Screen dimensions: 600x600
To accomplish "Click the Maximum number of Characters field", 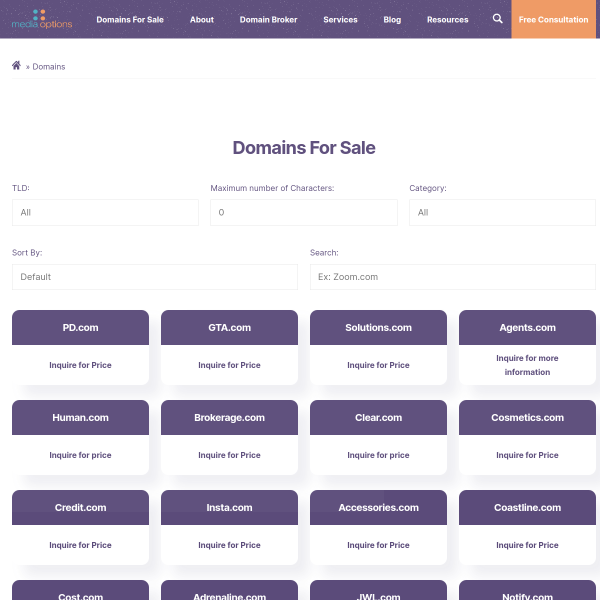I will pyautogui.click(x=304, y=212).
